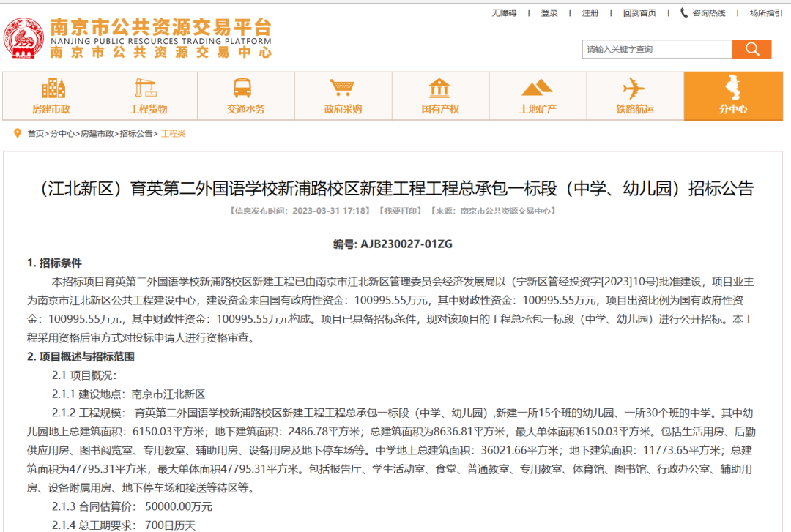Go to 回到首页 link
Image resolution: width=791 pixels, height=532 pixels.
[x=639, y=13]
